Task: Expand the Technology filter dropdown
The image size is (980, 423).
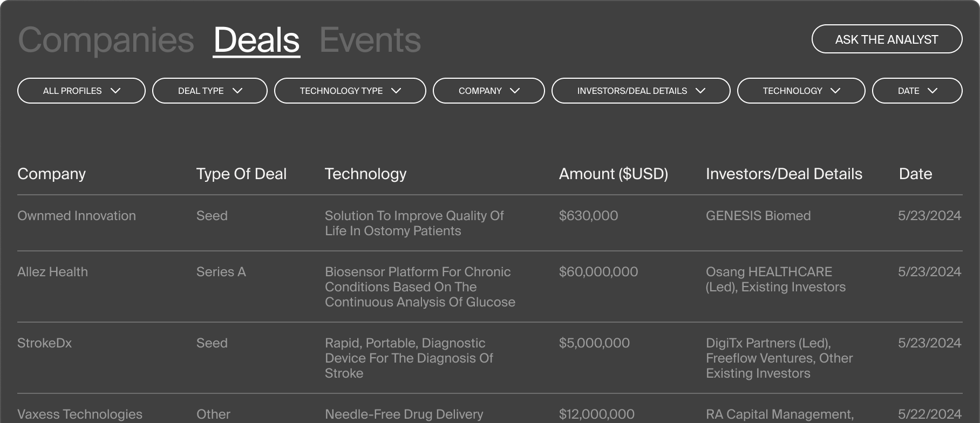Action: [x=801, y=91]
